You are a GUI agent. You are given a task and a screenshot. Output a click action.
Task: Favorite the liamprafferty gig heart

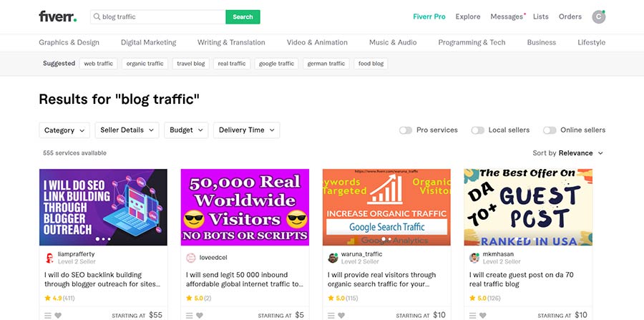(x=58, y=316)
